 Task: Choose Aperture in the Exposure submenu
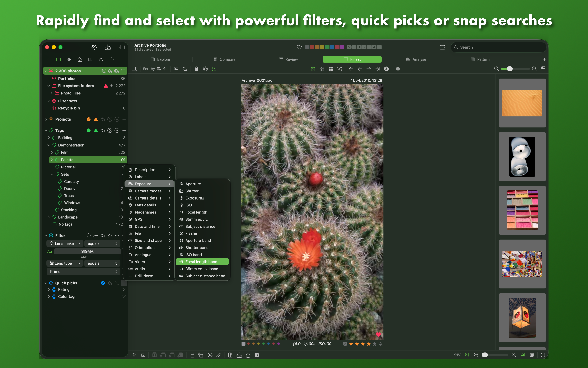[x=202, y=184]
